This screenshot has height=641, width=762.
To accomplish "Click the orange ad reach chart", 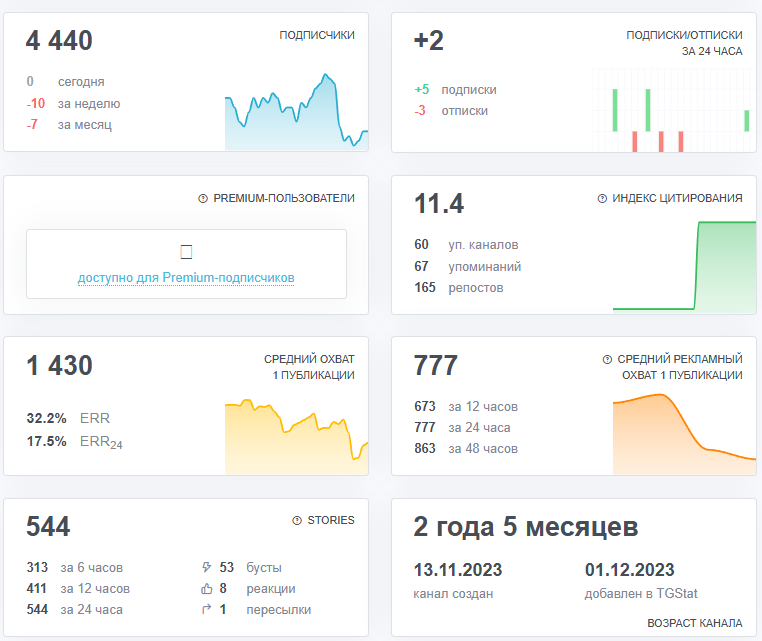I will pyautogui.click(x=684, y=434).
